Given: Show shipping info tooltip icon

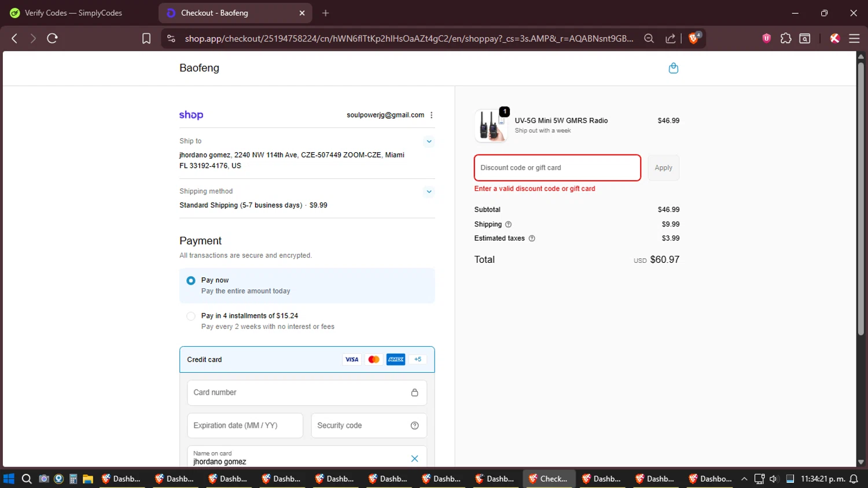Looking at the screenshot, I should pos(509,225).
